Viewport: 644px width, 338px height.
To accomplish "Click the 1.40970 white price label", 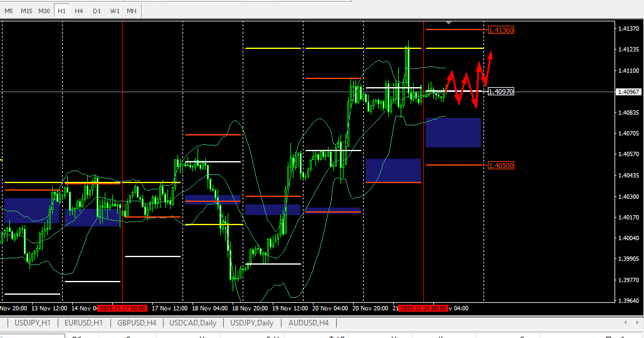I will pyautogui.click(x=500, y=92).
